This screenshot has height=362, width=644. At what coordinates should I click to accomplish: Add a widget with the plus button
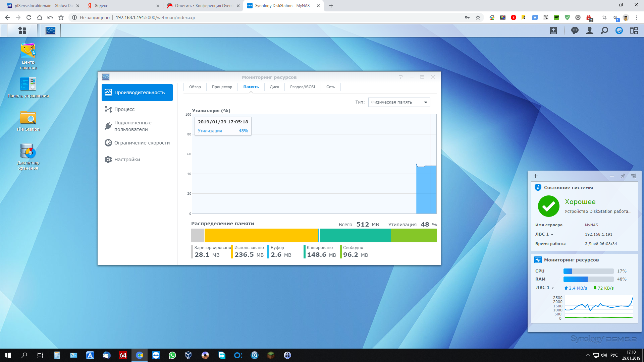536,176
